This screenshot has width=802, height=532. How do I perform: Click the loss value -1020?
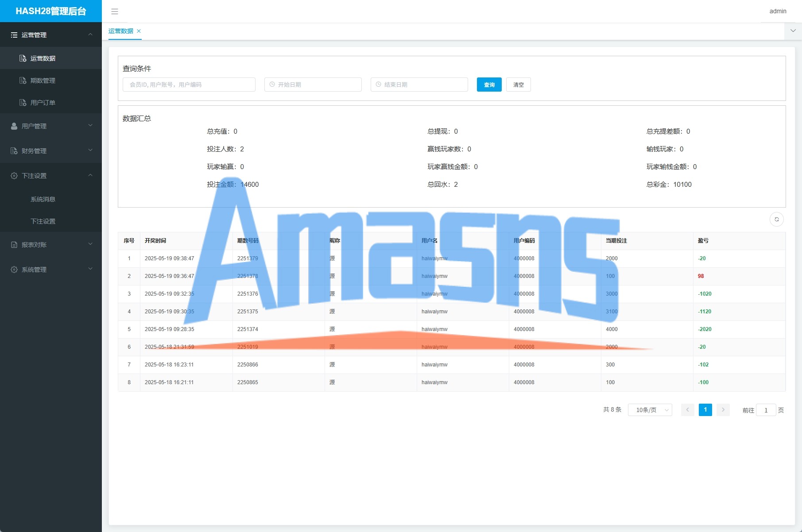point(705,294)
